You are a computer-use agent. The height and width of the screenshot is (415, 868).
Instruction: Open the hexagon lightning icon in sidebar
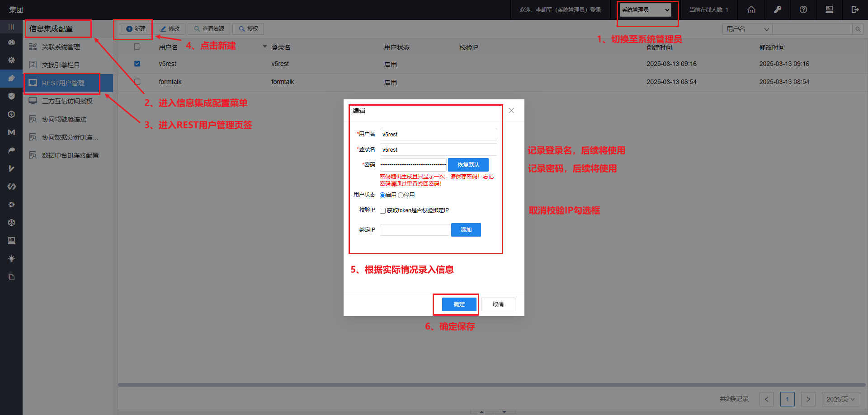(11, 114)
